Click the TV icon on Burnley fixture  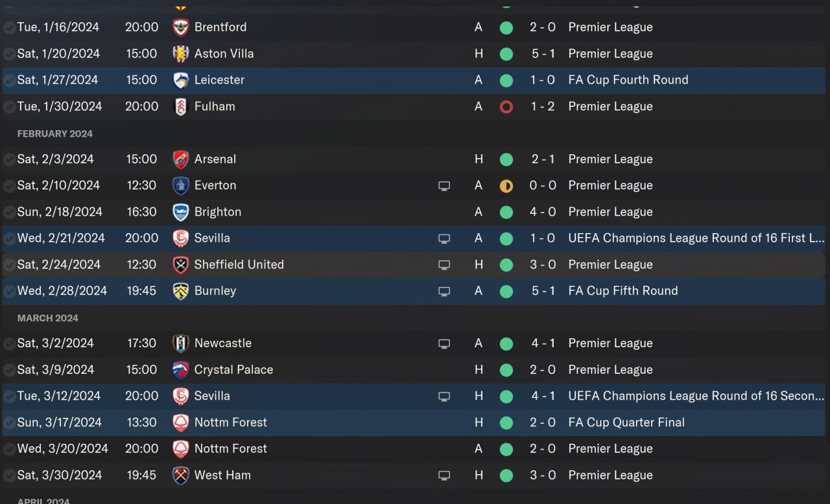444,292
